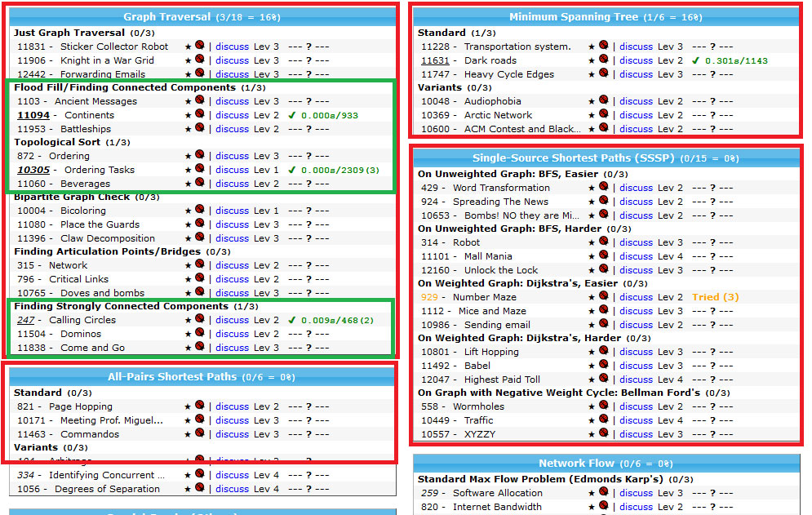812x515 pixels.
Task: Open problem number 247 Calling Circles
Action: 25,320
